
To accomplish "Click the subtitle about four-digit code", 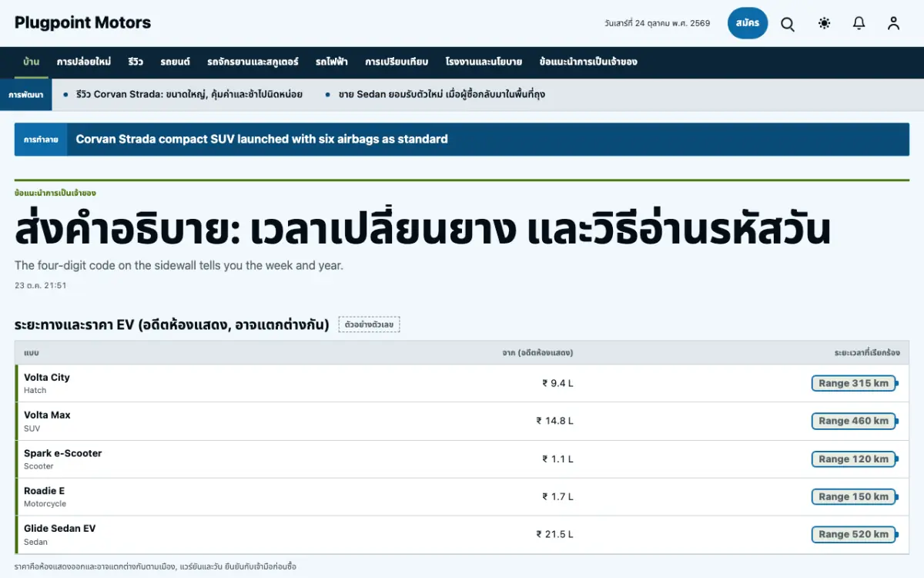I will [179, 265].
